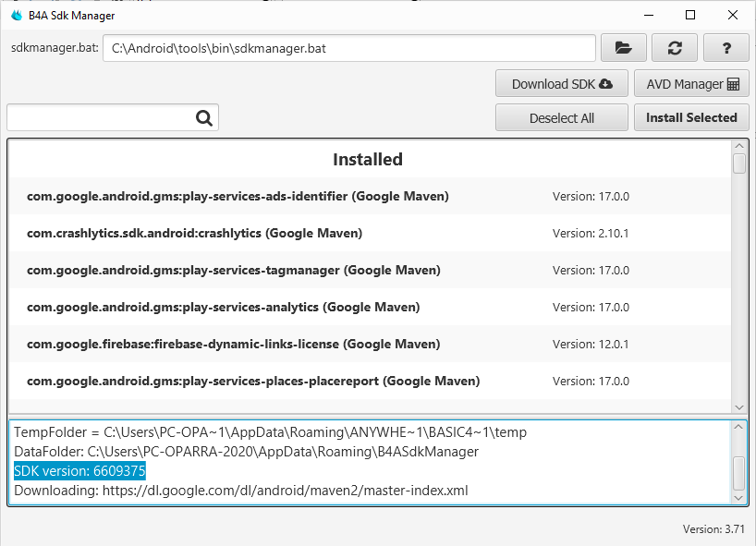Screen dimensions: 756x546
Task: Click Version: 12.0.1 of firebase-dynamic-links-license
Action: (591, 344)
